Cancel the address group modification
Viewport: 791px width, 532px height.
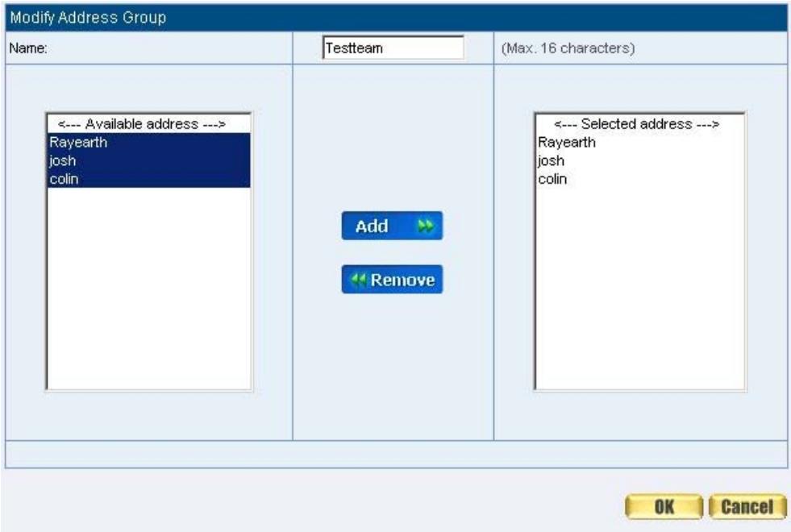(747, 507)
